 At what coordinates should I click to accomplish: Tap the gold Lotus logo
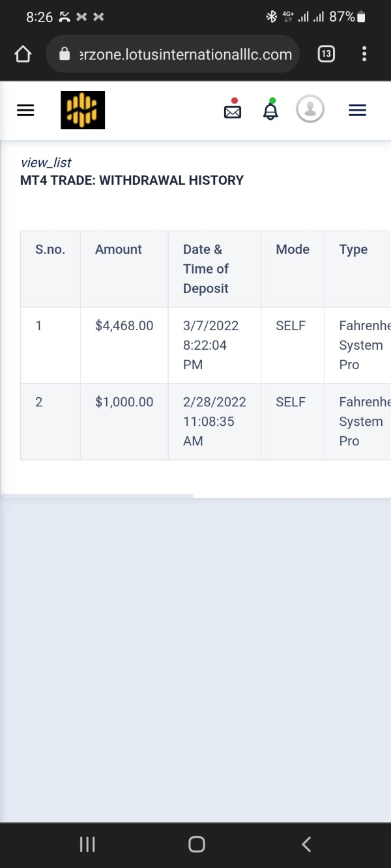pyautogui.click(x=83, y=110)
